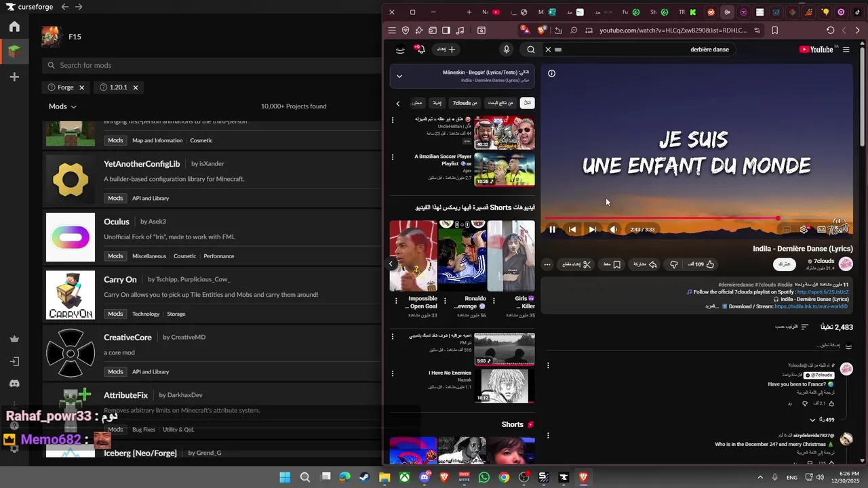Click YouTube voice search microphone
Image resolution: width=868 pixels, height=488 pixels.
coord(506,49)
